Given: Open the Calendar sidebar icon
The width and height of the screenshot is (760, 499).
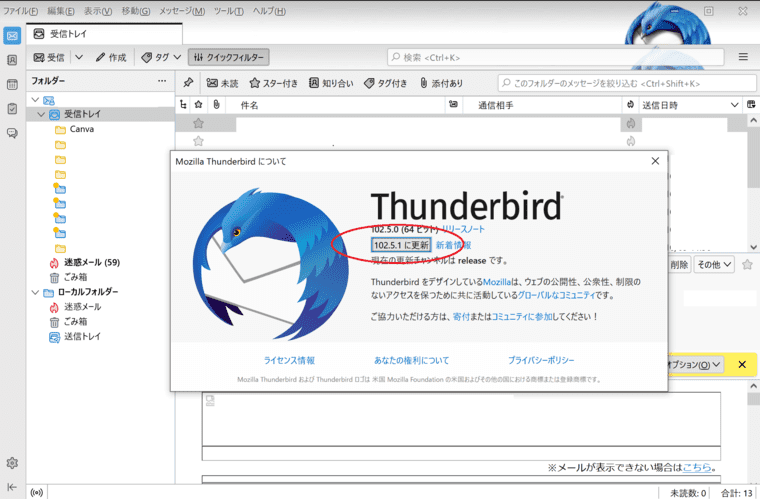Looking at the screenshot, I should (12, 84).
